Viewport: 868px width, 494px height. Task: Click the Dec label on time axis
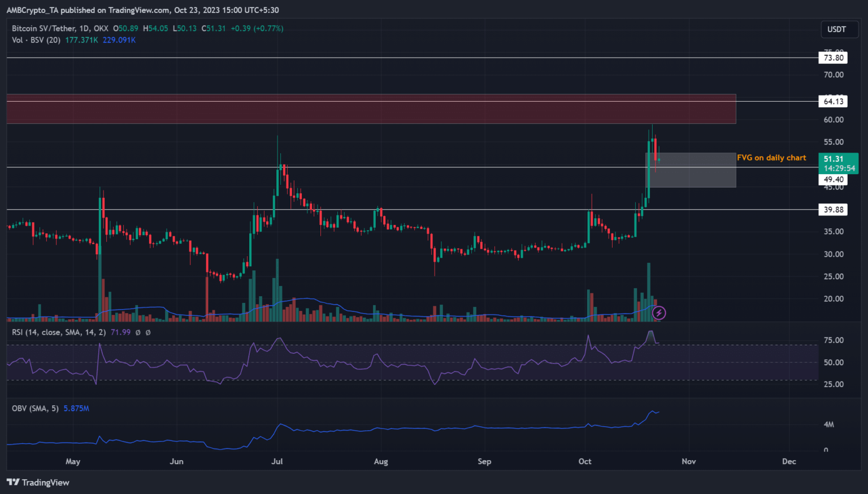(789, 461)
